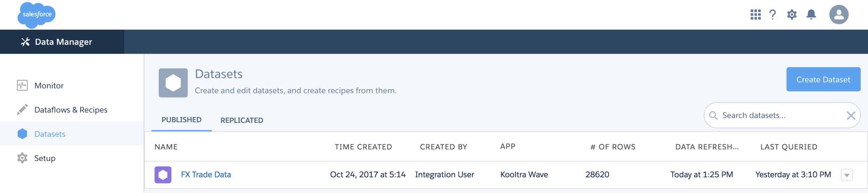The width and height of the screenshot is (868, 193).
Task: Sort by the # of Rows column header
Action: (613, 147)
